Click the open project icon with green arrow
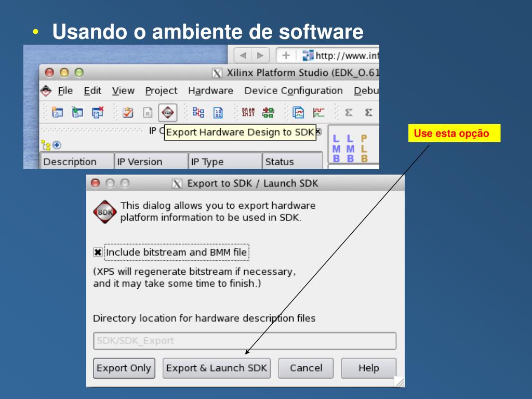This screenshot has width=532, height=399. click(x=77, y=112)
